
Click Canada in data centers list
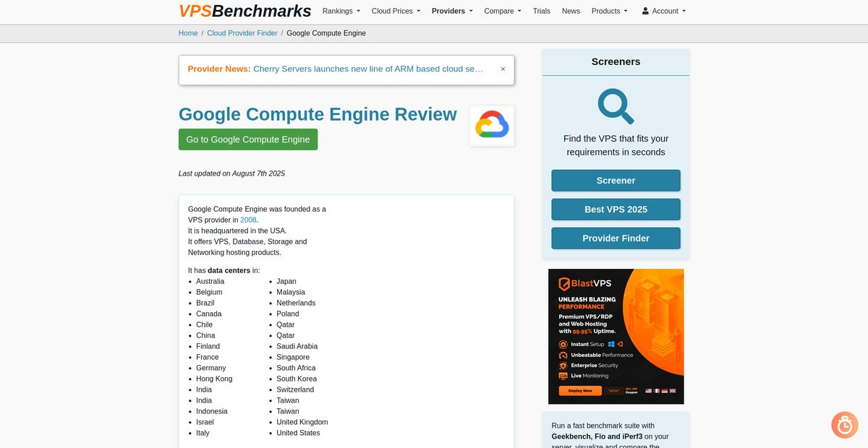[x=209, y=314]
